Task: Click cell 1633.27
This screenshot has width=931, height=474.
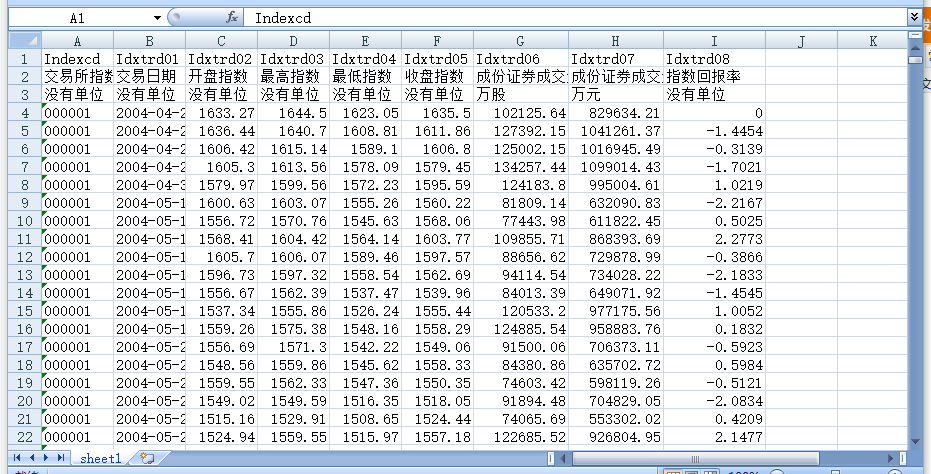Action: click(221, 113)
